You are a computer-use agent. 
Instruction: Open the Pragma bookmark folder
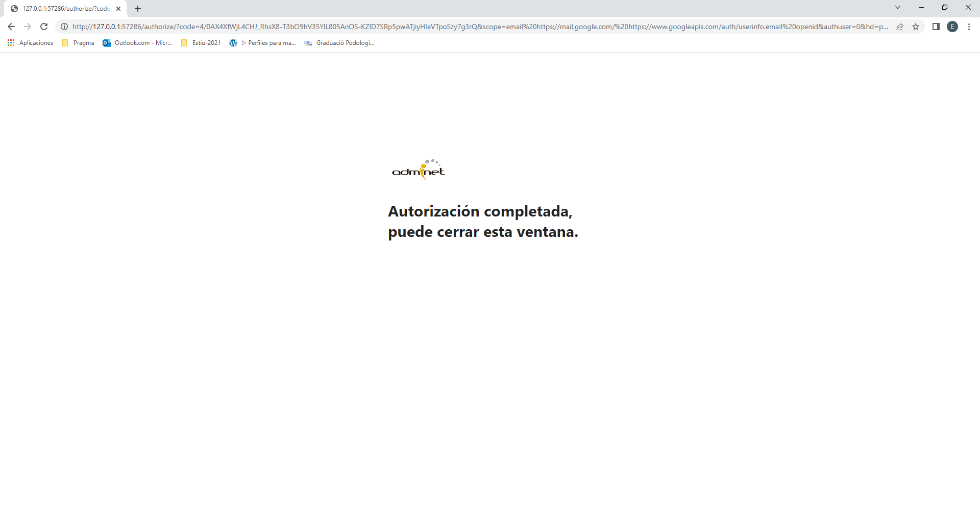point(78,43)
